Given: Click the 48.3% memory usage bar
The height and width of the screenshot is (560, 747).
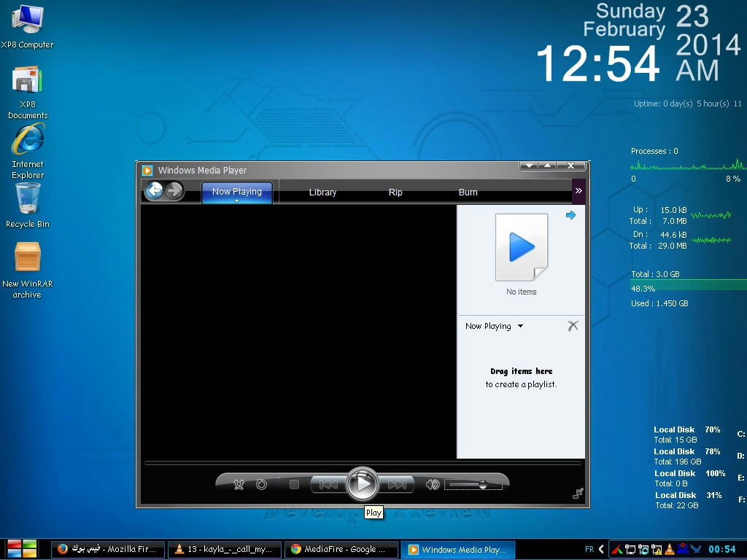Looking at the screenshot, I should (x=689, y=286).
